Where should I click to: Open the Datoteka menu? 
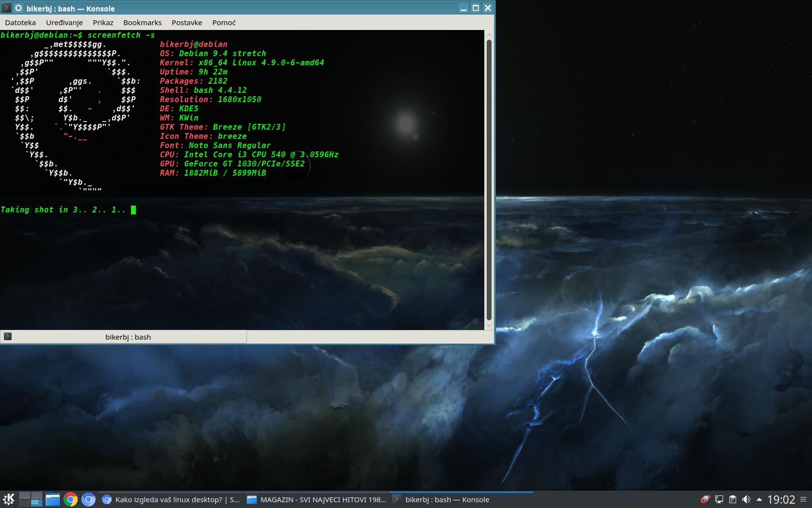tap(20, 22)
